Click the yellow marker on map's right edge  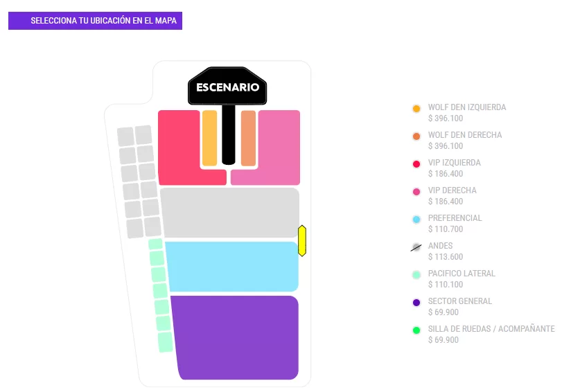(302, 240)
